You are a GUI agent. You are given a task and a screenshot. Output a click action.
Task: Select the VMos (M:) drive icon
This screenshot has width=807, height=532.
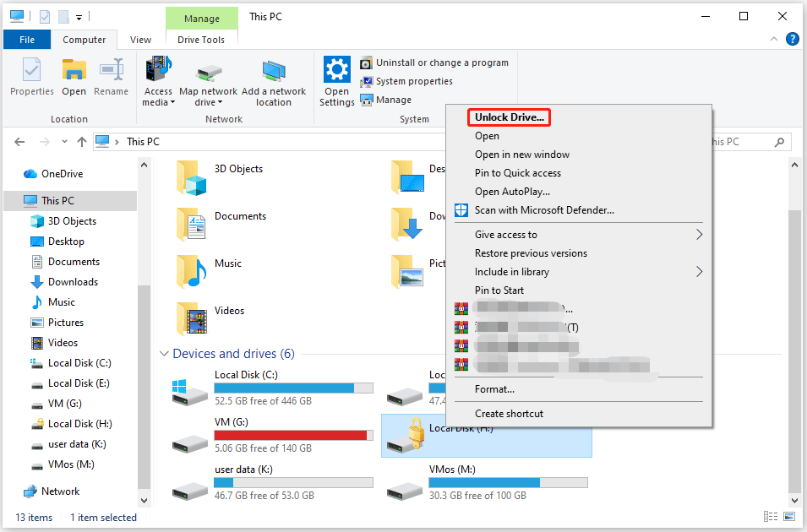tap(405, 491)
